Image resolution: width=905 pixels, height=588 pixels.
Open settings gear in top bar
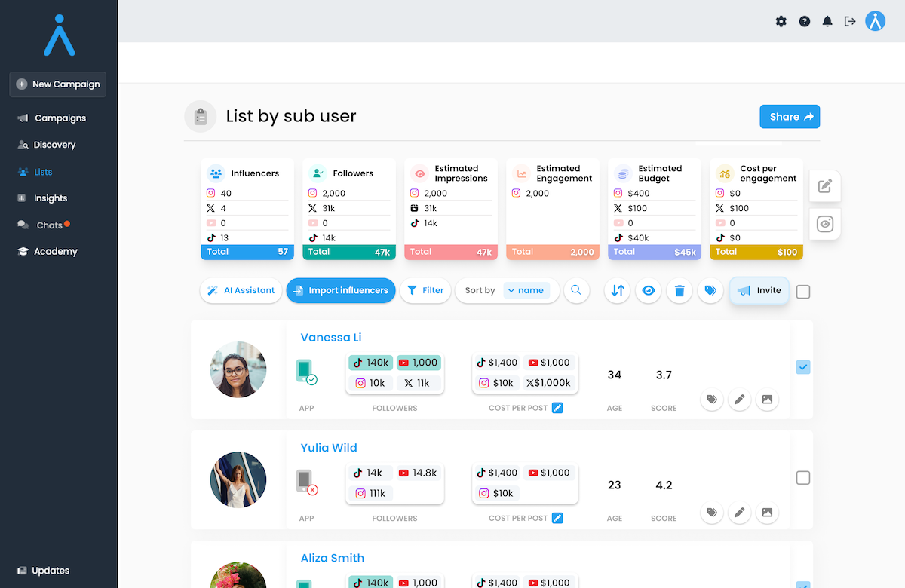781,21
